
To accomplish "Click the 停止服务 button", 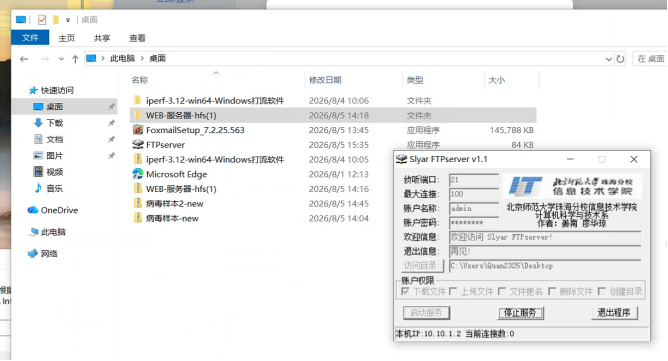I will [521, 313].
